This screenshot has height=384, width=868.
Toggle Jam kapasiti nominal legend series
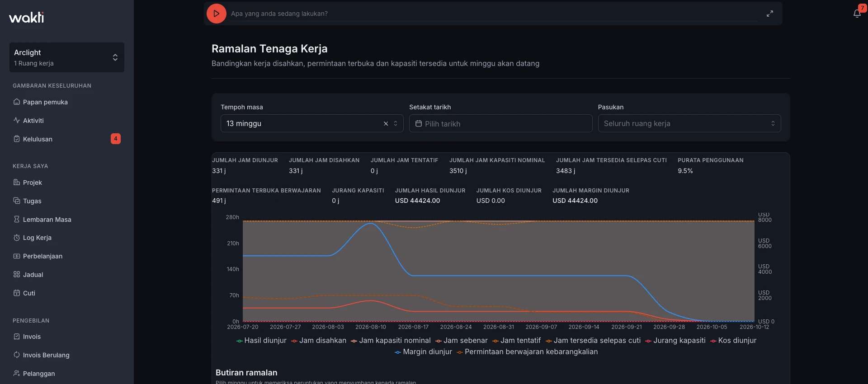click(391, 341)
